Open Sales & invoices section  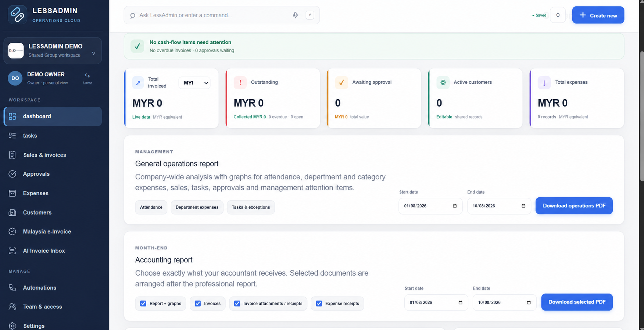[53, 155]
